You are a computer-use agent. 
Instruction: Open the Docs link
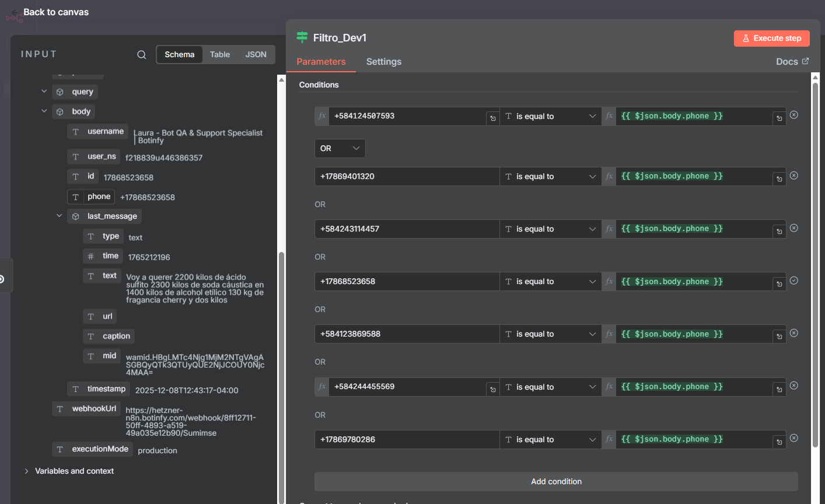[x=792, y=61]
